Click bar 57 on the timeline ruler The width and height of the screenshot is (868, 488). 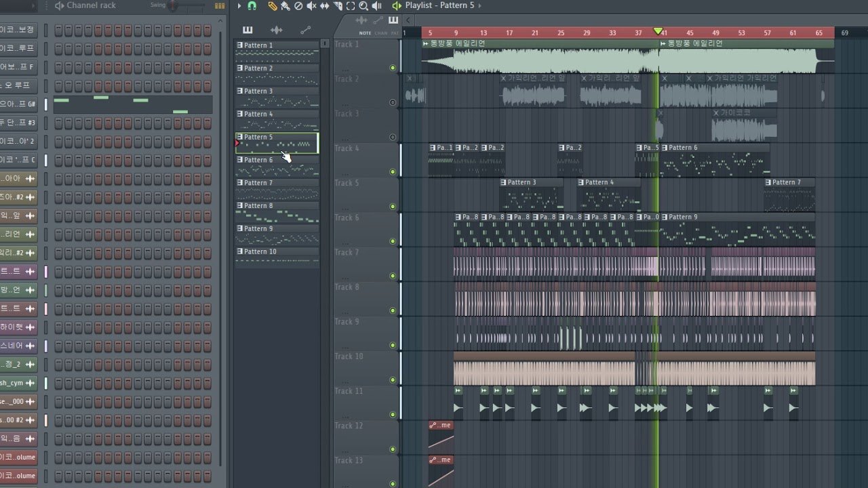pyautogui.click(x=767, y=33)
